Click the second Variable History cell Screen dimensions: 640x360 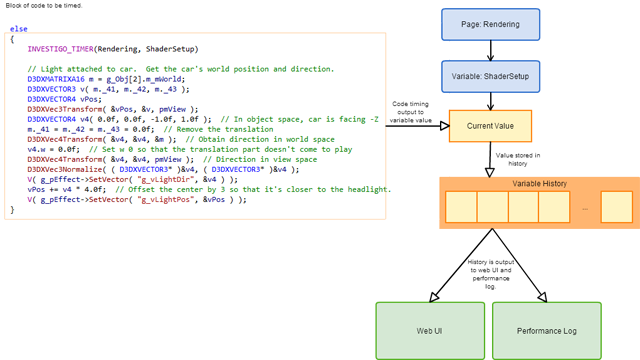[493, 207]
